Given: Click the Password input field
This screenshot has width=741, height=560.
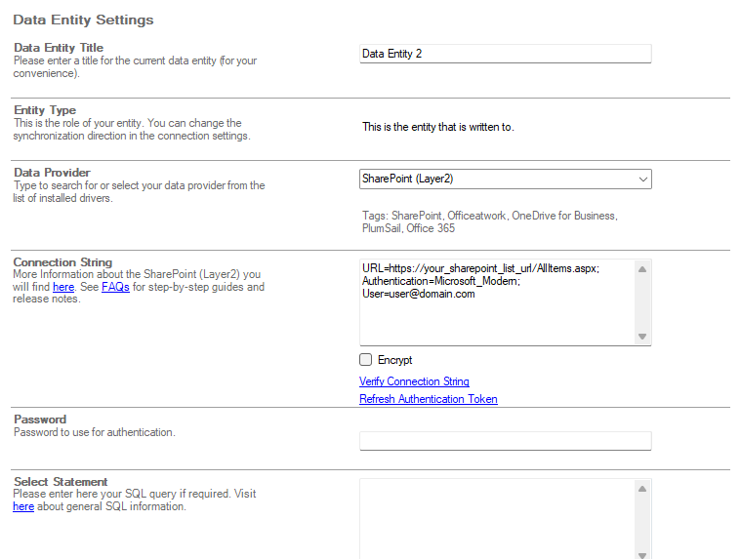Looking at the screenshot, I should [505, 441].
